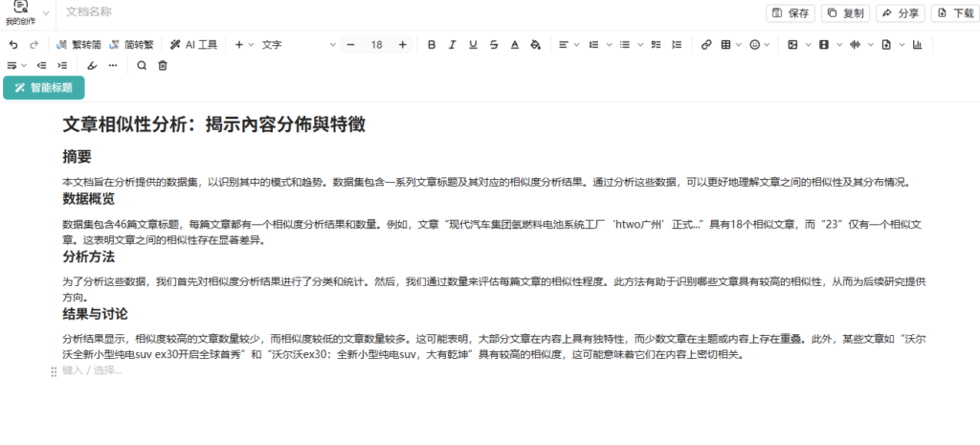Increase indent of the paragraph
This screenshot has width=980, height=445.
coord(62,66)
